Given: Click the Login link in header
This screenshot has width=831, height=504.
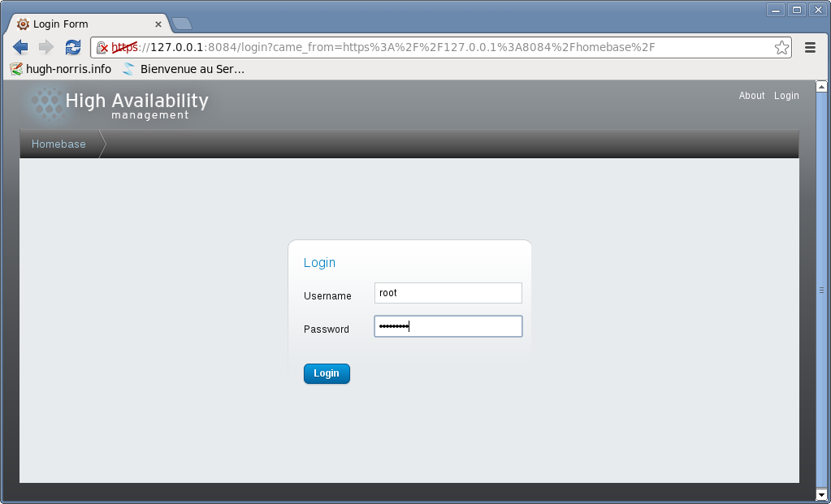Looking at the screenshot, I should click(x=786, y=96).
